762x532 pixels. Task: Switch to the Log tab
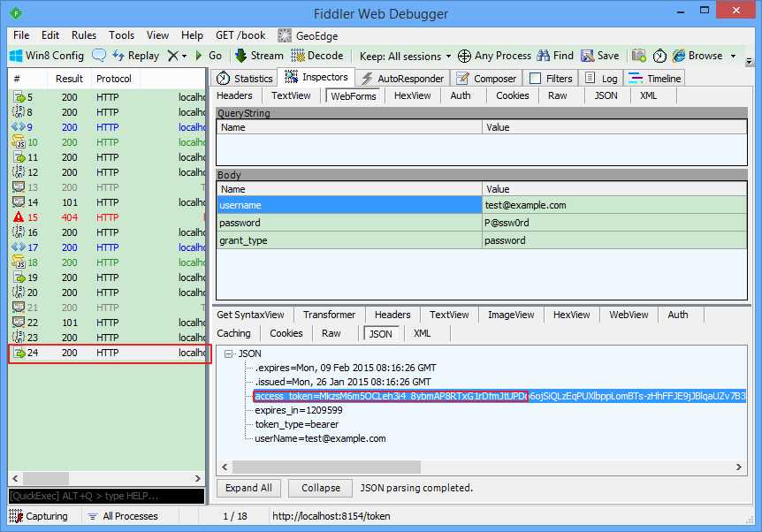601,79
